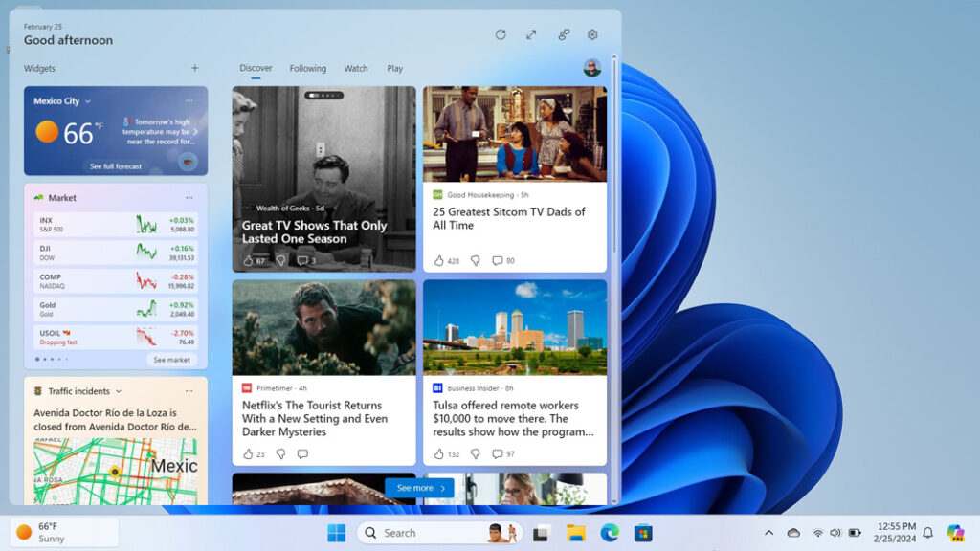
Task: Click the share icon next to settings
Action: [x=562, y=34]
